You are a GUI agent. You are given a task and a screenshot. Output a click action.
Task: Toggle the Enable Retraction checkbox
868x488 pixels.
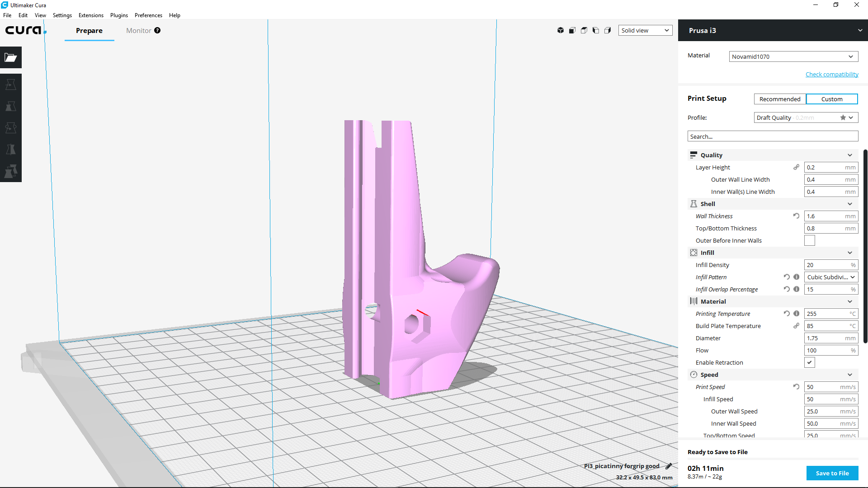pyautogui.click(x=810, y=362)
